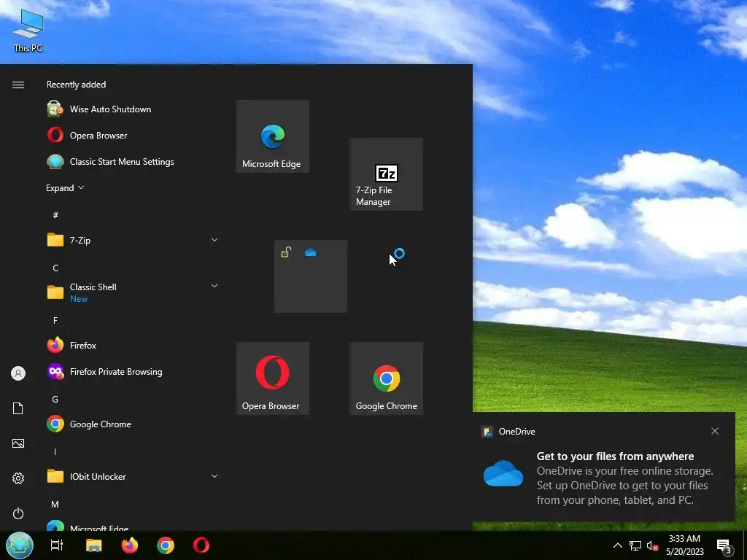747x560 pixels.
Task: Launch Firefox from the app list
Action: (x=133, y=345)
